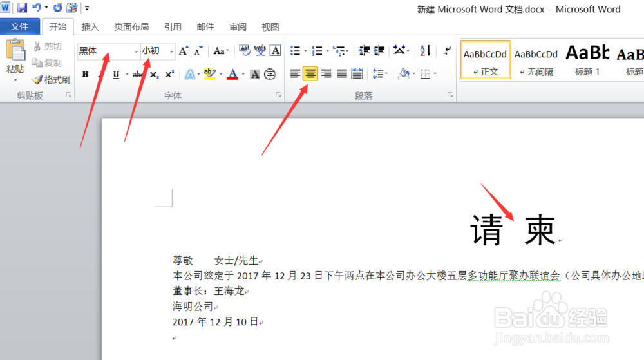Open Customize Quick Access Toolbar dropdown
The width and height of the screenshot is (644, 360).
pos(87,8)
